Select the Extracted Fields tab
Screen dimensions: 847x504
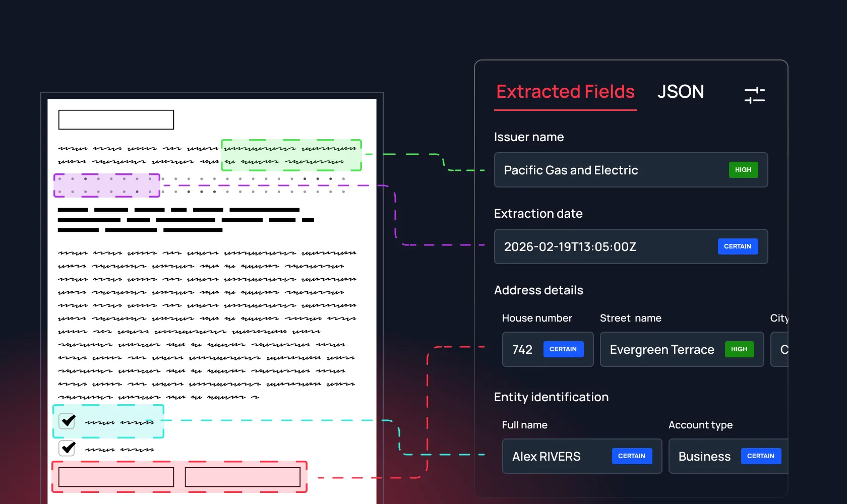[565, 92]
